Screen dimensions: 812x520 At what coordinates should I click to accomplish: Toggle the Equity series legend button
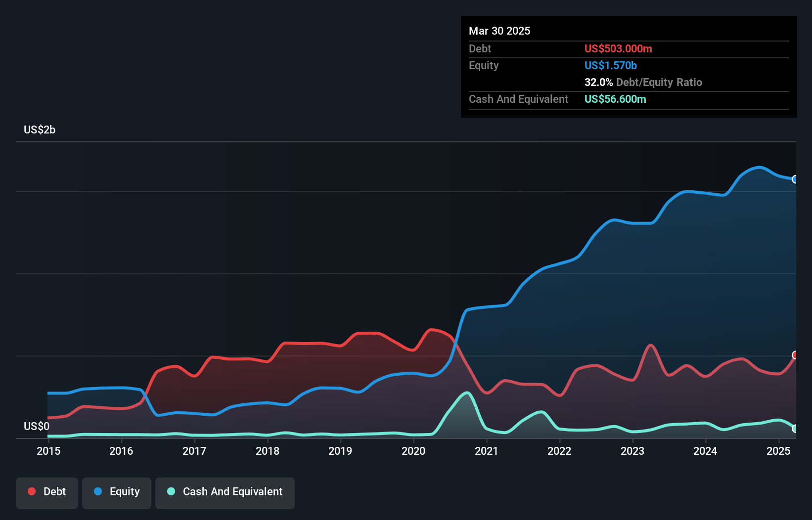tap(117, 493)
